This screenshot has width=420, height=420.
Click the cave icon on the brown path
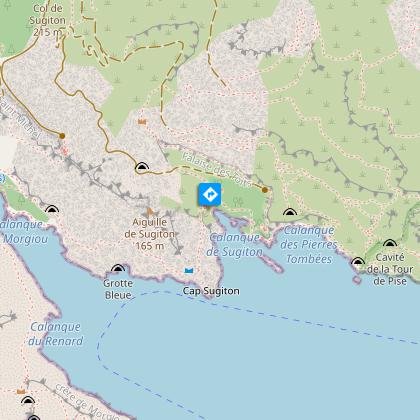(142, 167)
